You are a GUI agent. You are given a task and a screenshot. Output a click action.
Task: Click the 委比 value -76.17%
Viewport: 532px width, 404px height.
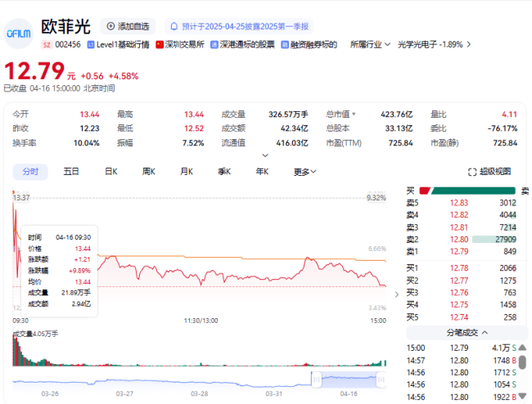pos(503,128)
